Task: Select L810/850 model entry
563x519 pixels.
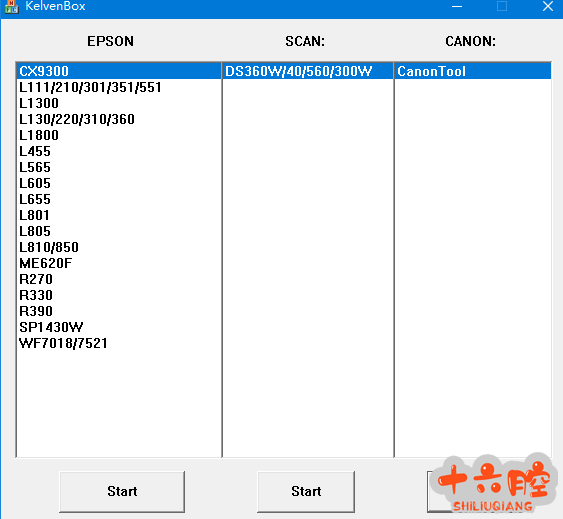Action: click(119, 247)
